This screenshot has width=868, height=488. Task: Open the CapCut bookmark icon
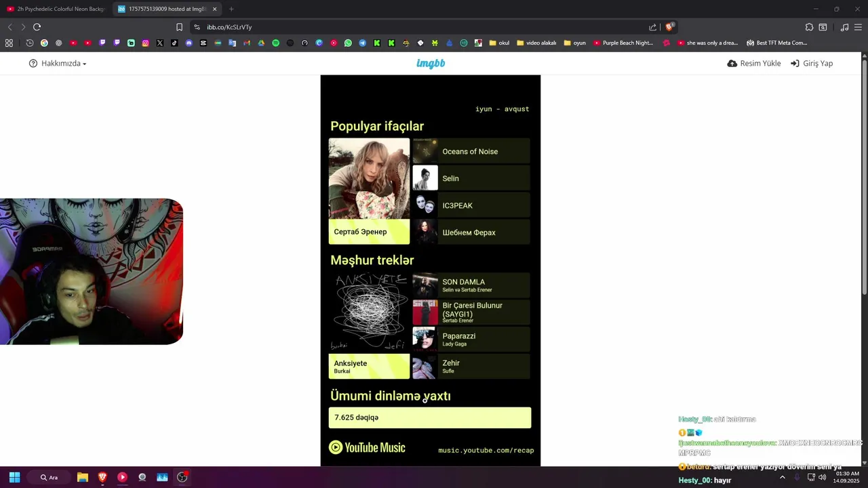point(203,43)
